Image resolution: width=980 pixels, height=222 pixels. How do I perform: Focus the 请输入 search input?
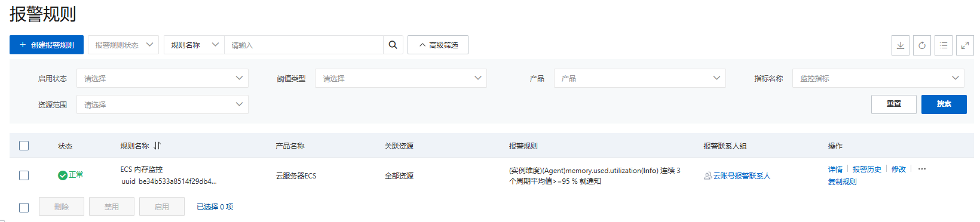[304, 45]
